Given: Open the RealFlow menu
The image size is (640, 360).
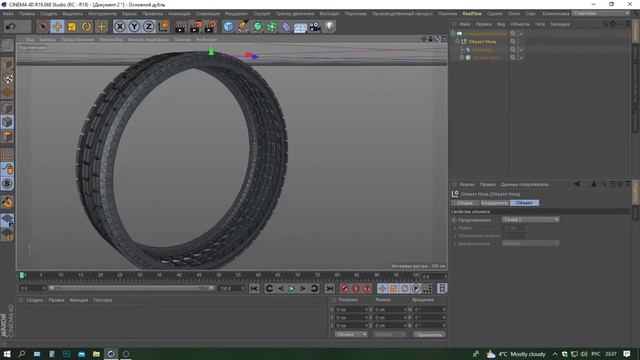Looking at the screenshot, I should tap(472, 13).
